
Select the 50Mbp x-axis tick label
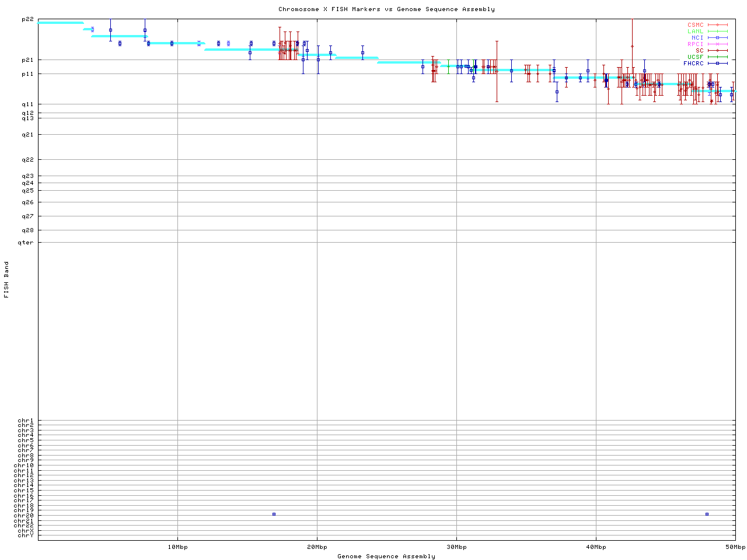click(735, 547)
